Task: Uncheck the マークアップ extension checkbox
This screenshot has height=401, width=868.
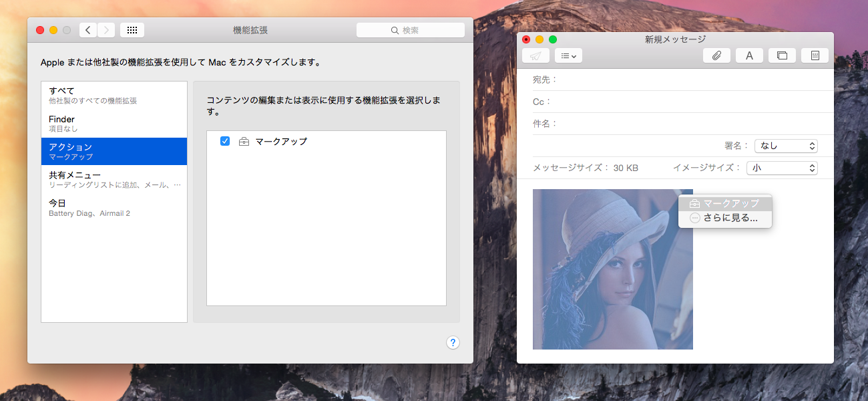Action: pyautogui.click(x=225, y=141)
